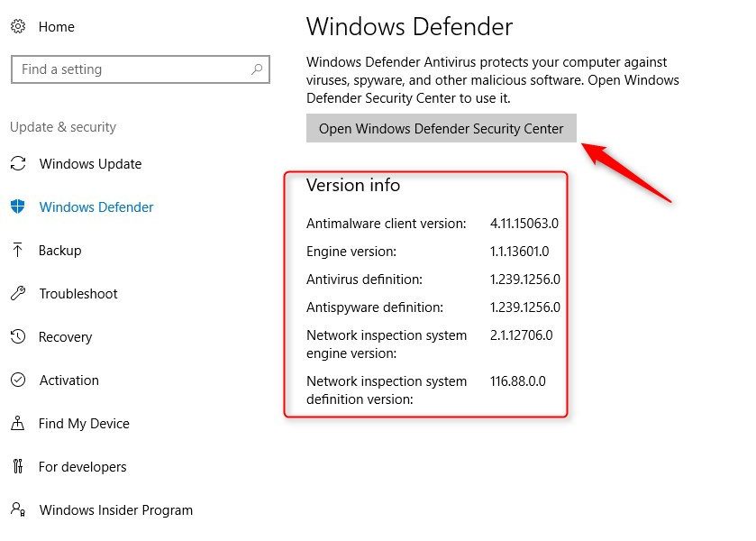Click the Windows Defender shield icon
The height and width of the screenshot is (541, 756).
[17, 207]
